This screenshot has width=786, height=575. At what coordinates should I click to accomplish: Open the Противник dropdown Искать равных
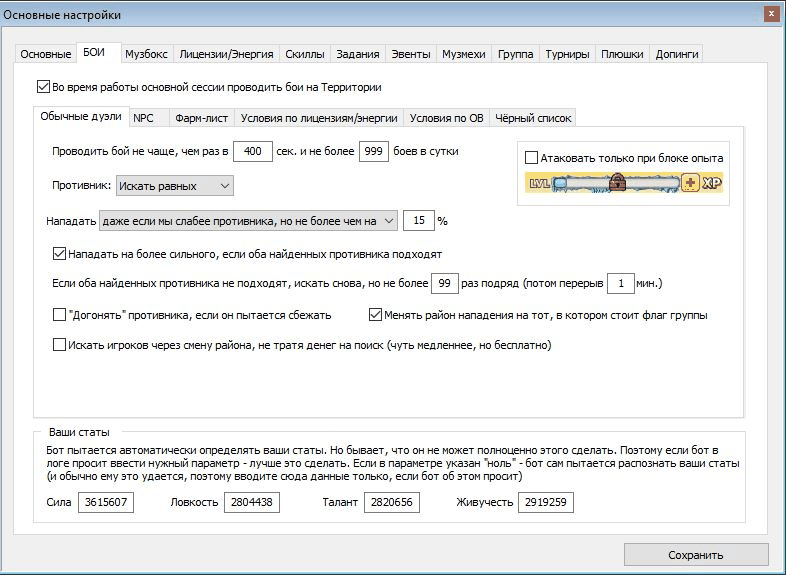pyautogui.click(x=174, y=186)
